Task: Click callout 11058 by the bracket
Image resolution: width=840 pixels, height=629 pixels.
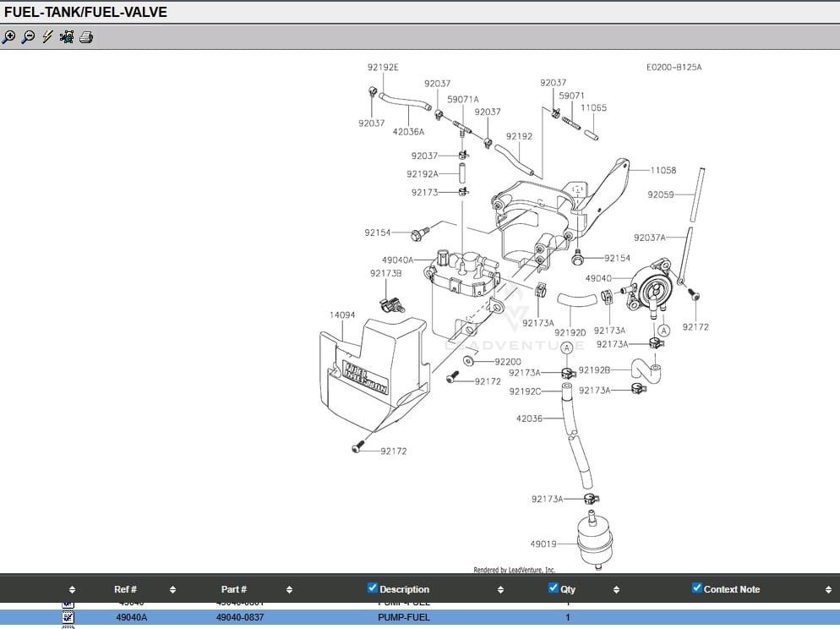Action: pyautogui.click(x=663, y=170)
